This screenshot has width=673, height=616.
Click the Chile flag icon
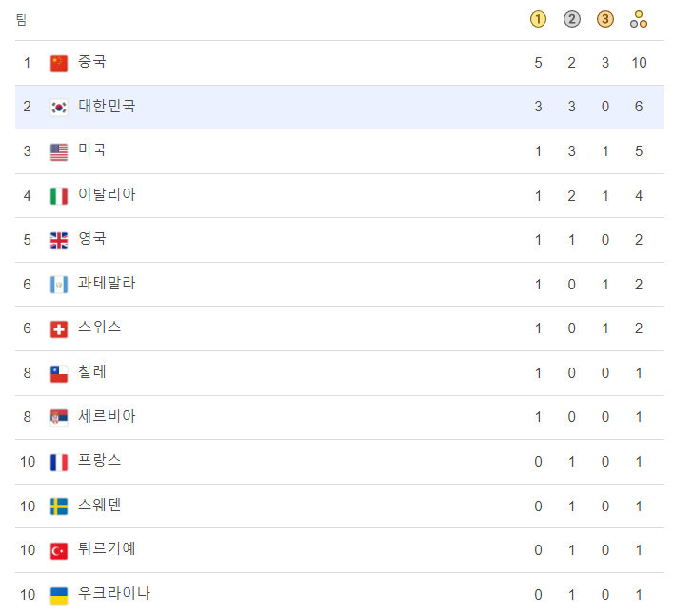pyautogui.click(x=59, y=373)
